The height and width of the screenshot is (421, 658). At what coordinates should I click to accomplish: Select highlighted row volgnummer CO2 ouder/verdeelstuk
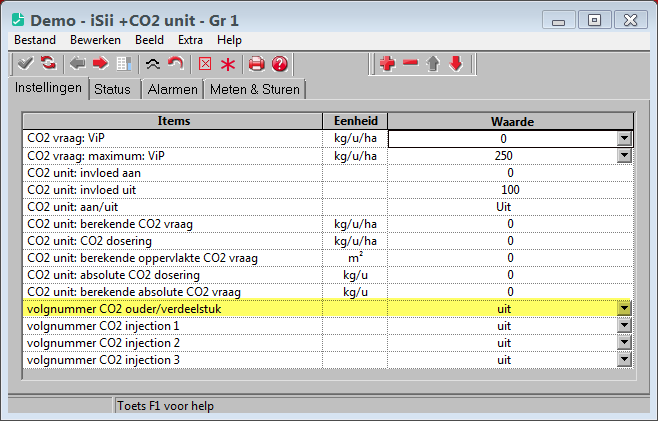click(x=328, y=309)
